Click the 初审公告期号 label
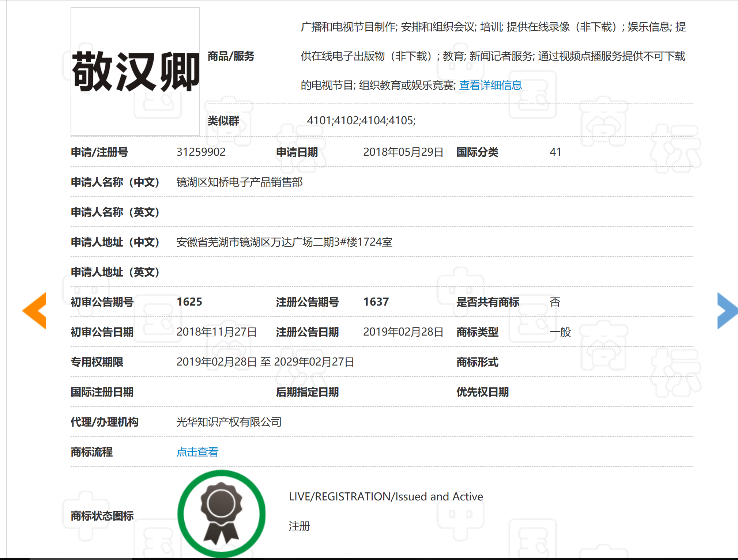 (102, 302)
